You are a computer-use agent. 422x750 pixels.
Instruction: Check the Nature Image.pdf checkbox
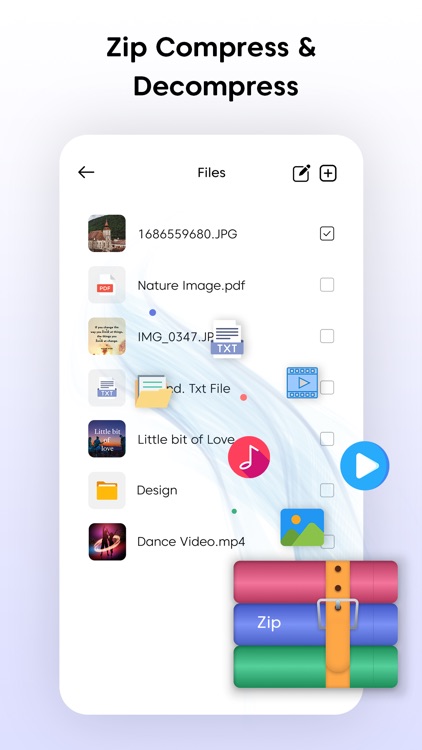pos(327,285)
